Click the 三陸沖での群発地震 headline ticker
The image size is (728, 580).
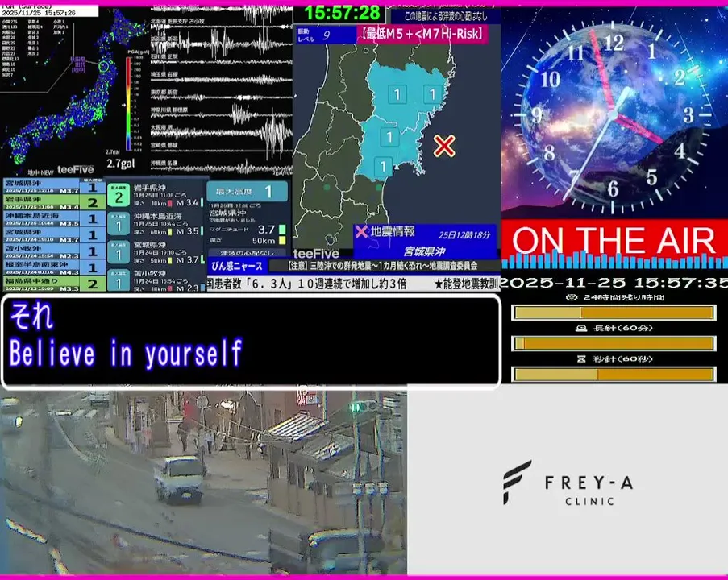[x=384, y=266]
